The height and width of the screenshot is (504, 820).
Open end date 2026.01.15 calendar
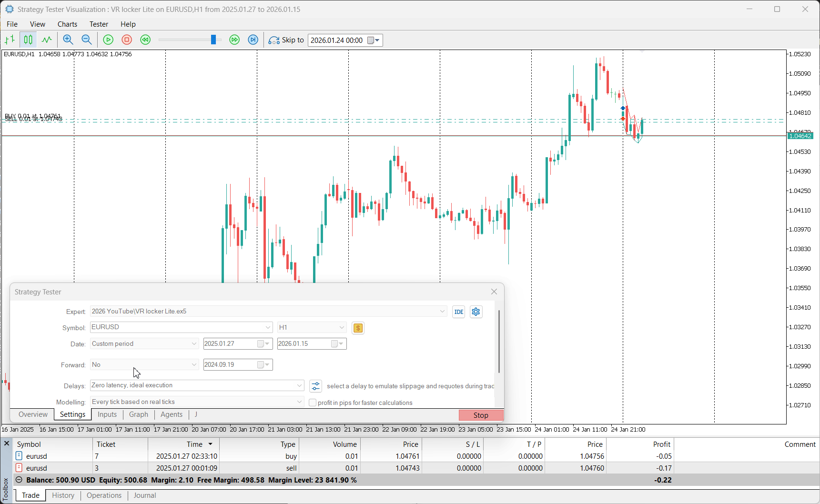point(337,344)
